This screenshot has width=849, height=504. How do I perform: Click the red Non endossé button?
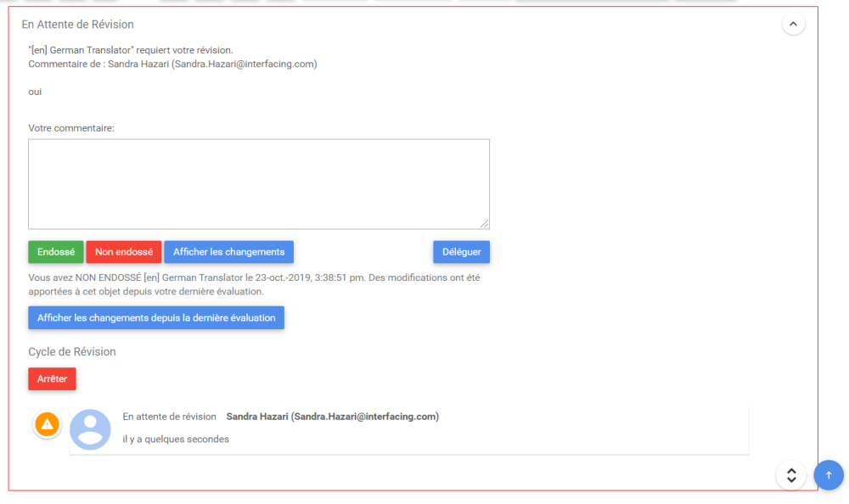coord(124,252)
